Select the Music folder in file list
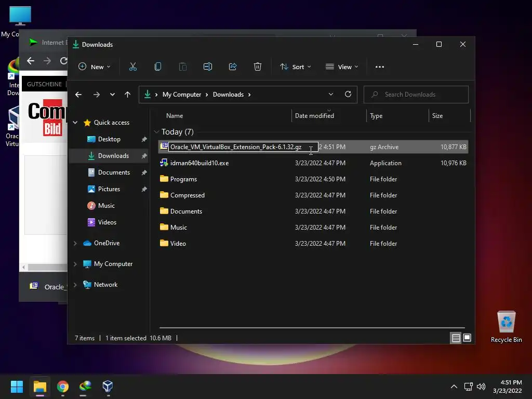This screenshot has height=399, width=532. pos(313,228)
